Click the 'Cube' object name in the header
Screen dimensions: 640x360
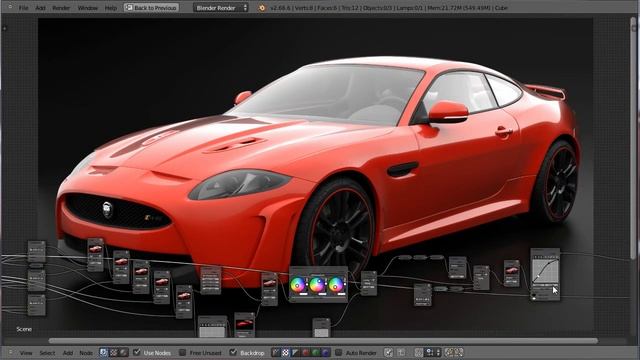(x=501, y=8)
